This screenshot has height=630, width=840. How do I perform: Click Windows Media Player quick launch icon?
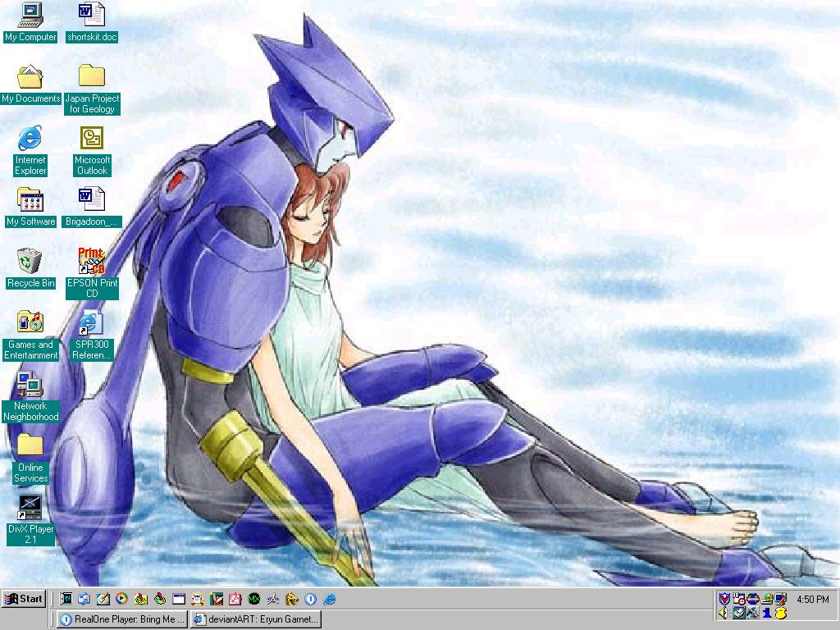(121, 599)
